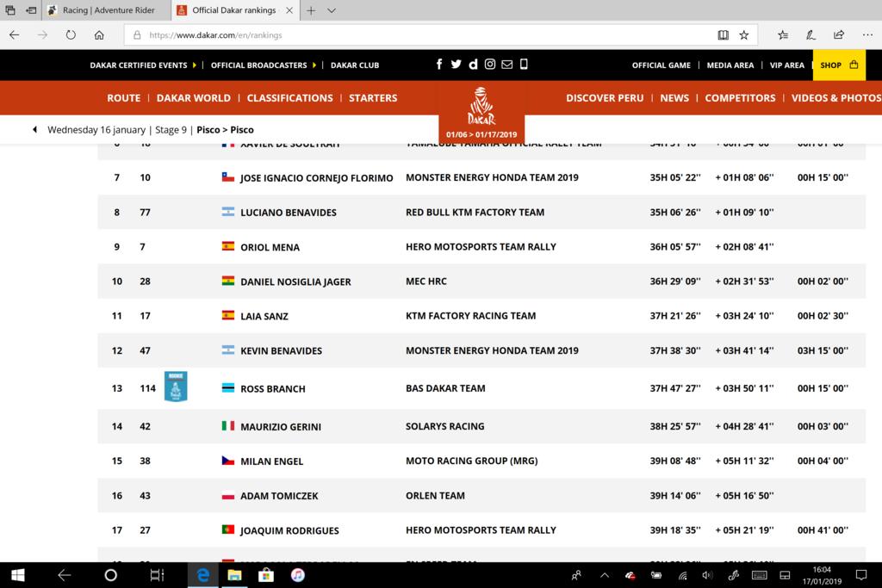Open the favorites hub icon
The image size is (882, 588).
pos(783,34)
